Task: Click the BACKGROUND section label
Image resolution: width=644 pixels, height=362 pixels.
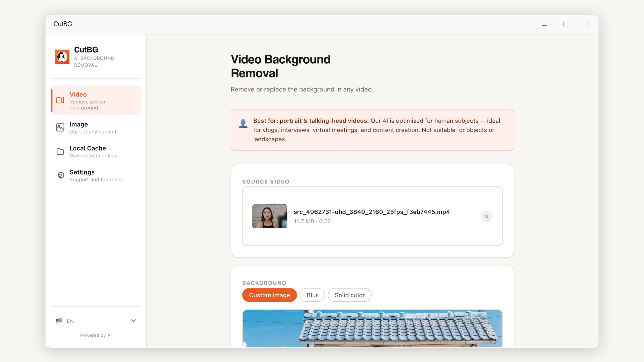Action: (x=264, y=283)
